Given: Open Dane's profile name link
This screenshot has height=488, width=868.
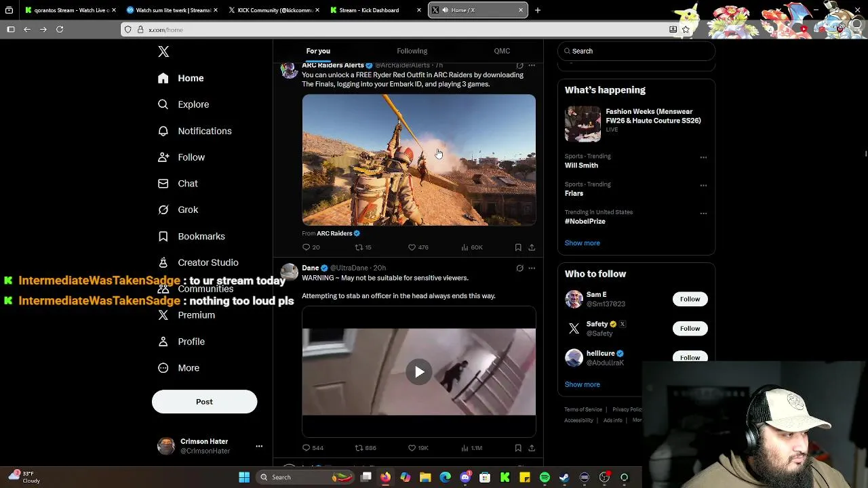Looking at the screenshot, I should coord(310,268).
